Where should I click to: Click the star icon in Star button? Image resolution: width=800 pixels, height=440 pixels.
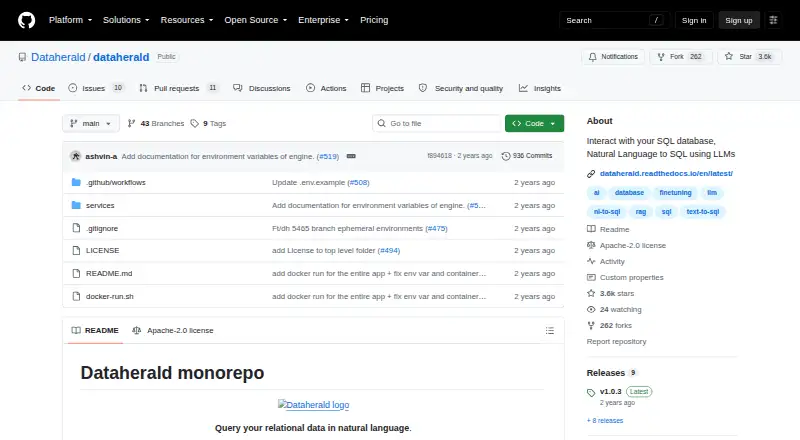729,57
